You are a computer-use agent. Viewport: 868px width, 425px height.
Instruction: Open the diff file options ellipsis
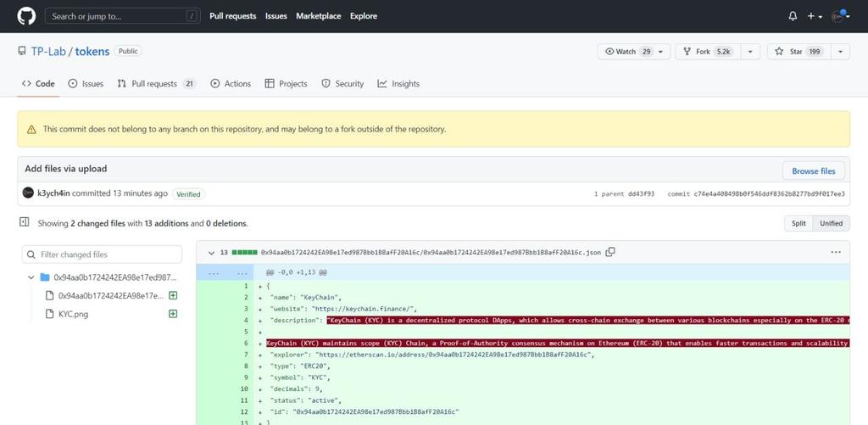tap(836, 253)
